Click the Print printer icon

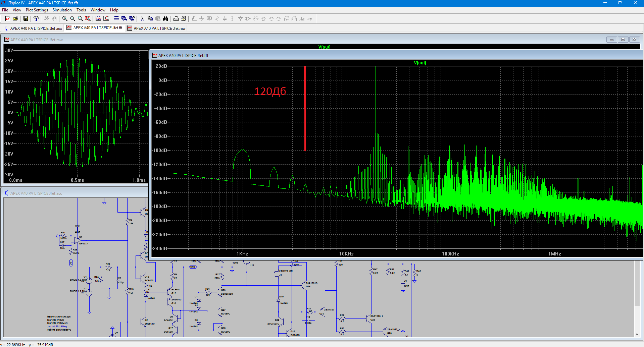[x=184, y=19]
